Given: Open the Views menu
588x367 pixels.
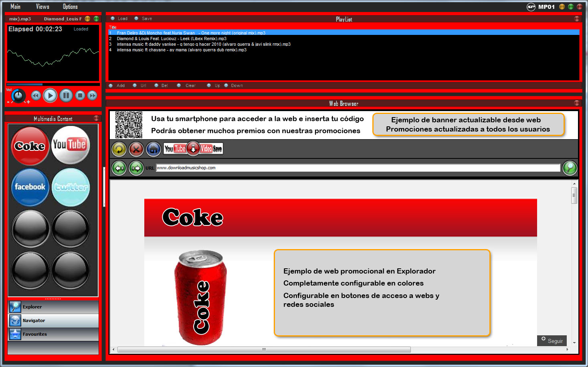Looking at the screenshot, I should (x=42, y=6).
